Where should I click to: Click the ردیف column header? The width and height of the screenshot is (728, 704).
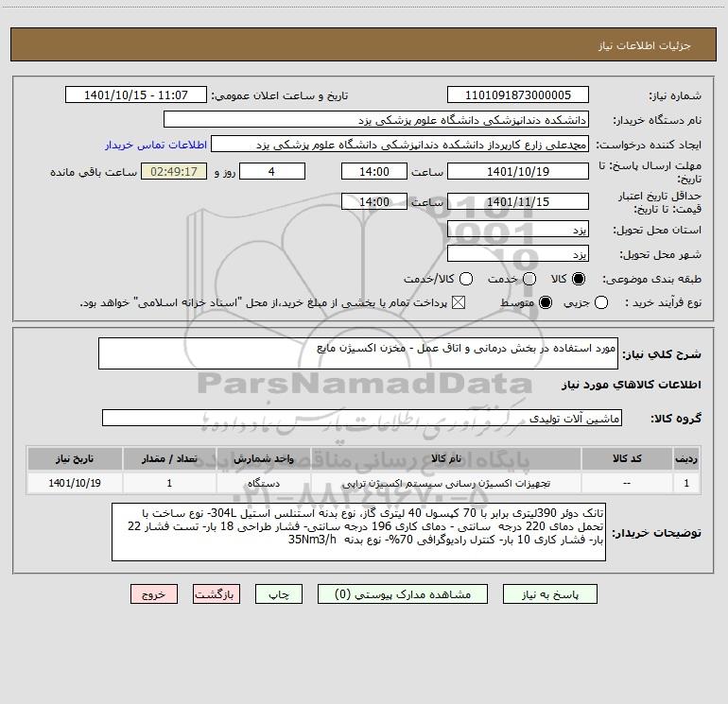[x=686, y=458]
